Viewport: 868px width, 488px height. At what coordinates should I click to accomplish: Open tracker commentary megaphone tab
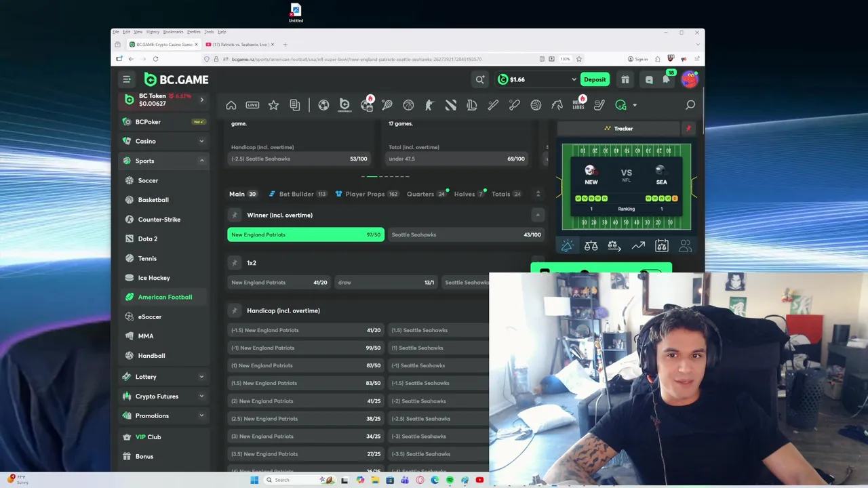pyautogui.click(x=568, y=246)
